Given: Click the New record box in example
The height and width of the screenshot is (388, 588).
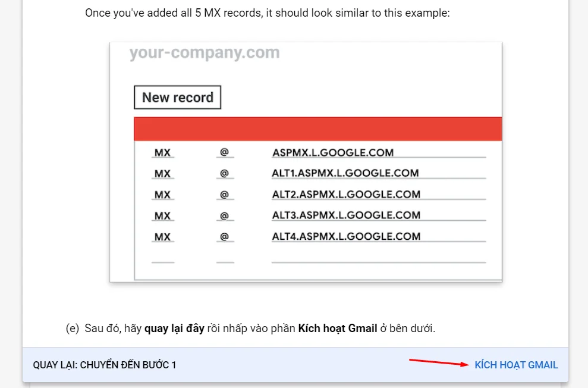Looking at the screenshot, I should point(177,97).
